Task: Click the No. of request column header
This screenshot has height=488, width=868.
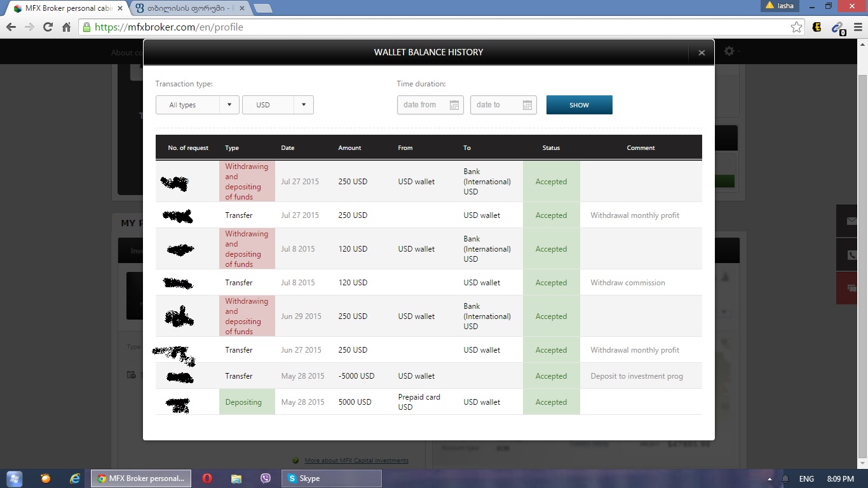Action: [x=188, y=148]
